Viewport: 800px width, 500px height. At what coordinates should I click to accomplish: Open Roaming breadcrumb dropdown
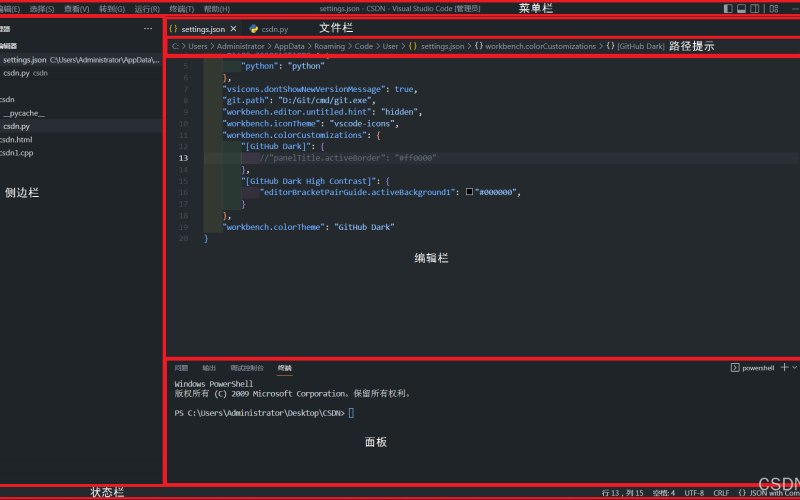pyautogui.click(x=329, y=46)
